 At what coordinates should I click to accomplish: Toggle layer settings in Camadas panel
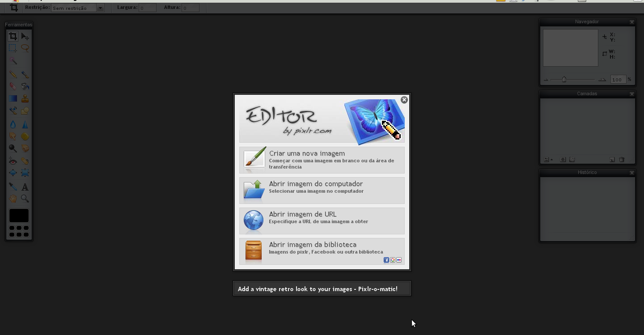pos(547,160)
